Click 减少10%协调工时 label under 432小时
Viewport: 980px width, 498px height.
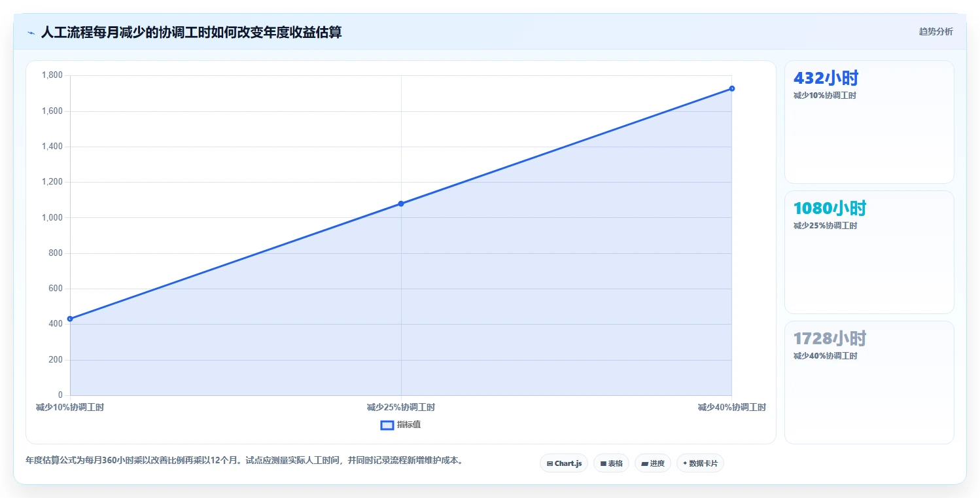824,96
